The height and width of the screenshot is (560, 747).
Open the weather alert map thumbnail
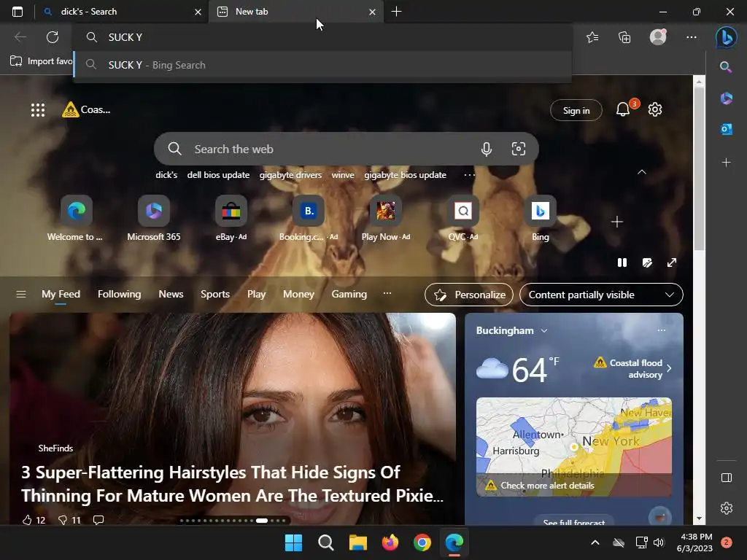pos(574,447)
